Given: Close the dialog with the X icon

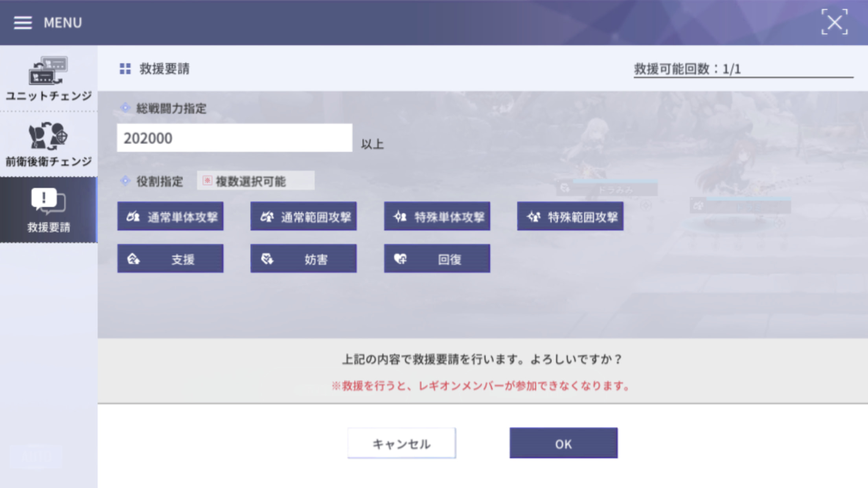Looking at the screenshot, I should point(834,22).
